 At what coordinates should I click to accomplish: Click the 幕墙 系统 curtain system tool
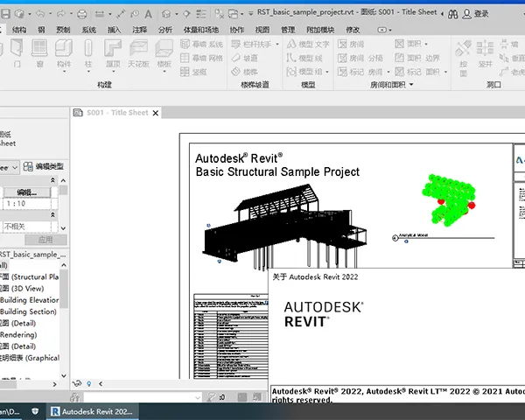[x=201, y=45]
